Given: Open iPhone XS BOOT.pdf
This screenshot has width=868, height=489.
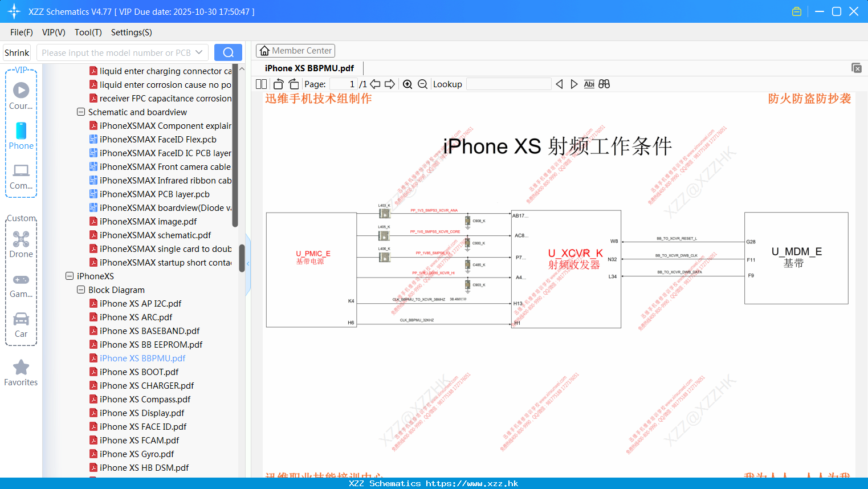Looking at the screenshot, I should click(139, 372).
